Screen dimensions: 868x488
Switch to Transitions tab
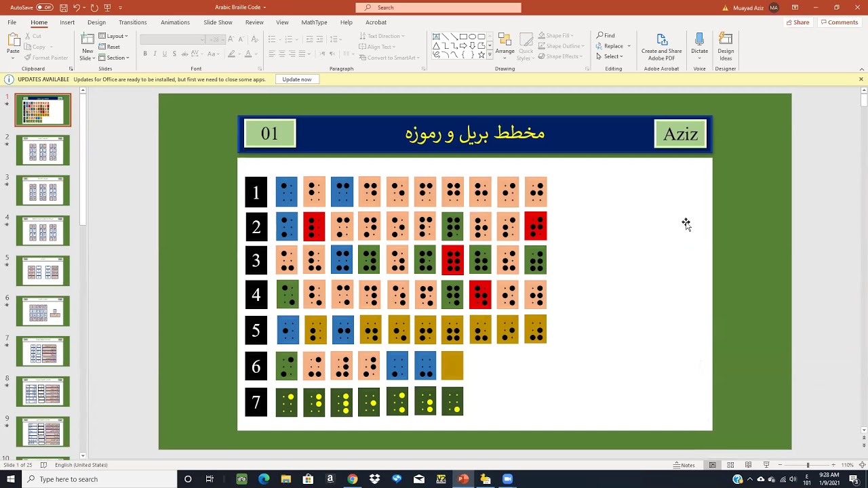[133, 22]
